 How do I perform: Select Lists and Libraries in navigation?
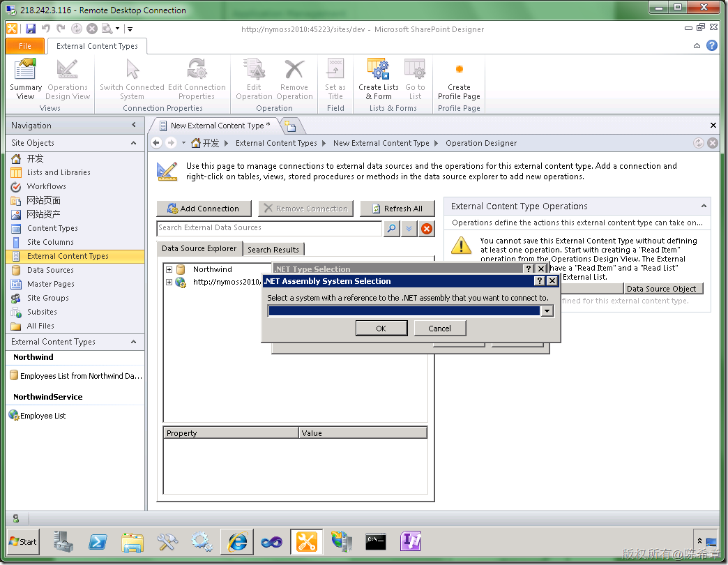[59, 172]
